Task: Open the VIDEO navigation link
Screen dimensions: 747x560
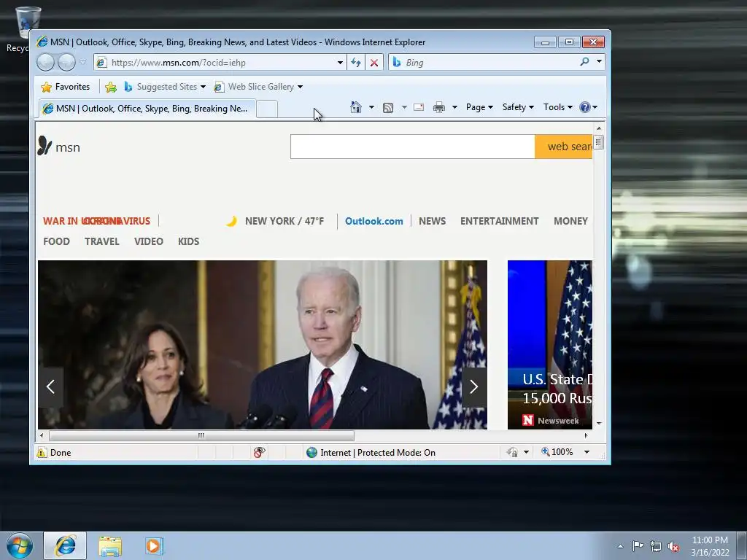Action: click(149, 241)
